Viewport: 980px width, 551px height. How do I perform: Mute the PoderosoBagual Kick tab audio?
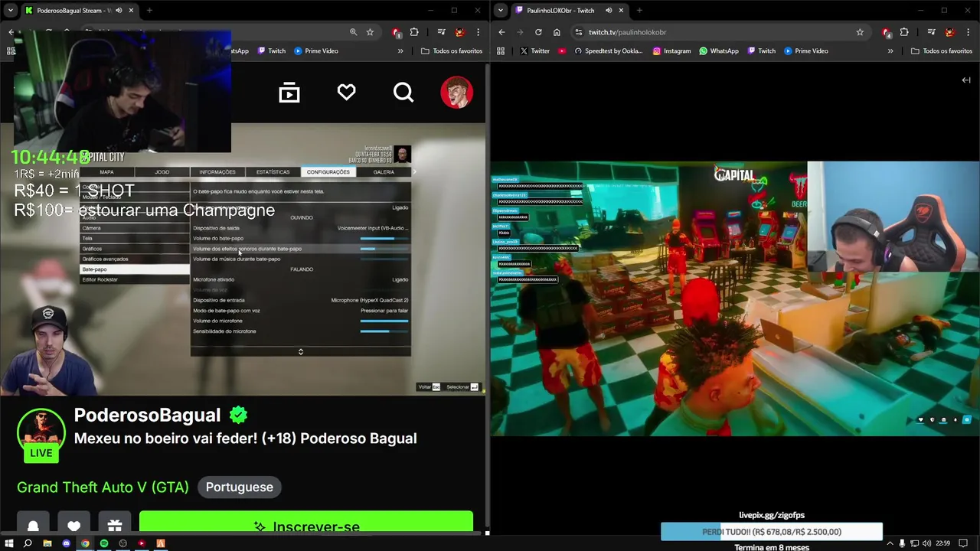pos(119,11)
